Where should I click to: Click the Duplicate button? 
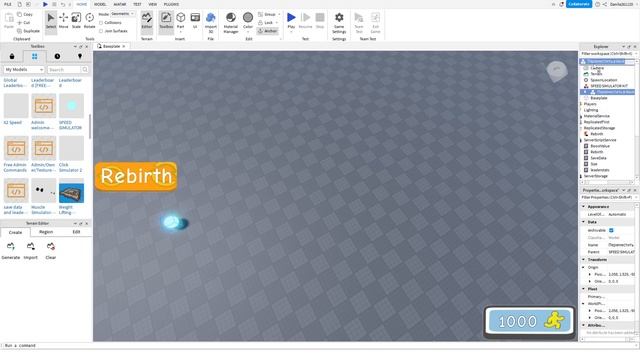28,31
